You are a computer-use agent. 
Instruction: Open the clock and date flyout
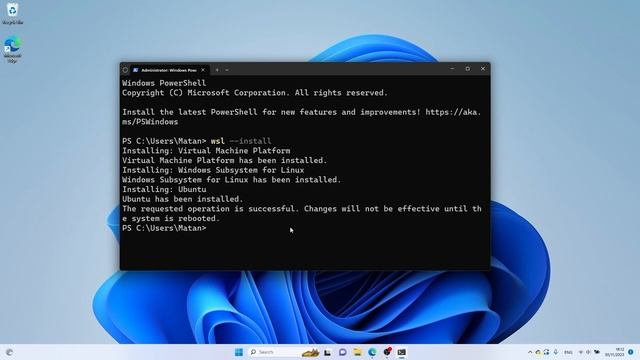coord(615,352)
